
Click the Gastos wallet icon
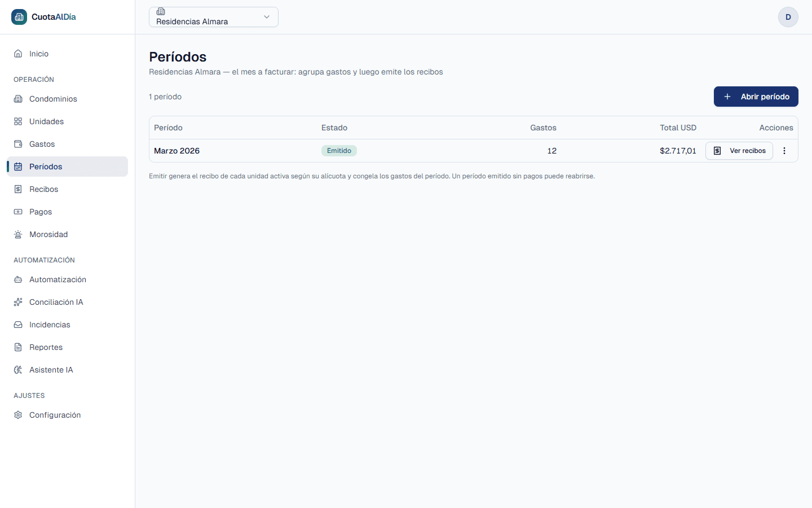pyautogui.click(x=18, y=144)
